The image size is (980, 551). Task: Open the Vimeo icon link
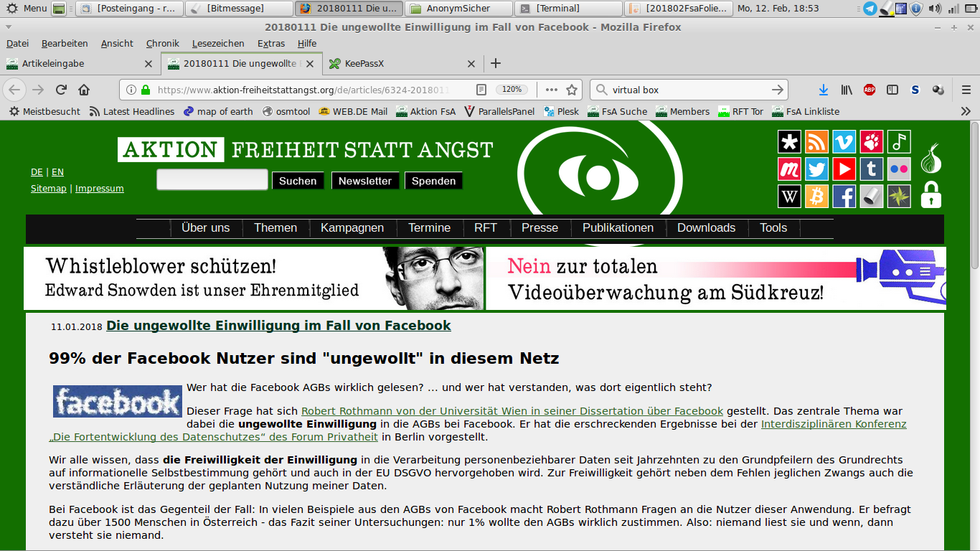(844, 142)
